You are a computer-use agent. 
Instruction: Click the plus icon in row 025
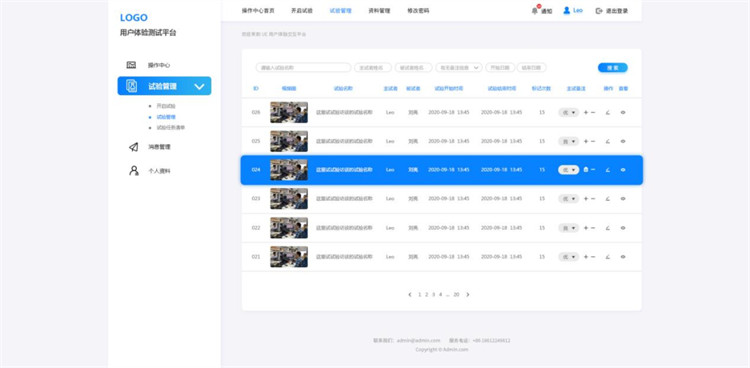[586, 141]
